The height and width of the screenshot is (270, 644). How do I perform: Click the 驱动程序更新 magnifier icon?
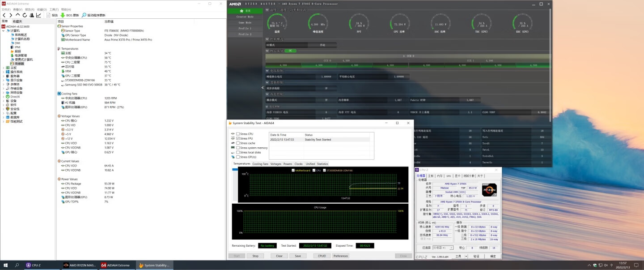tap(84, 15)
